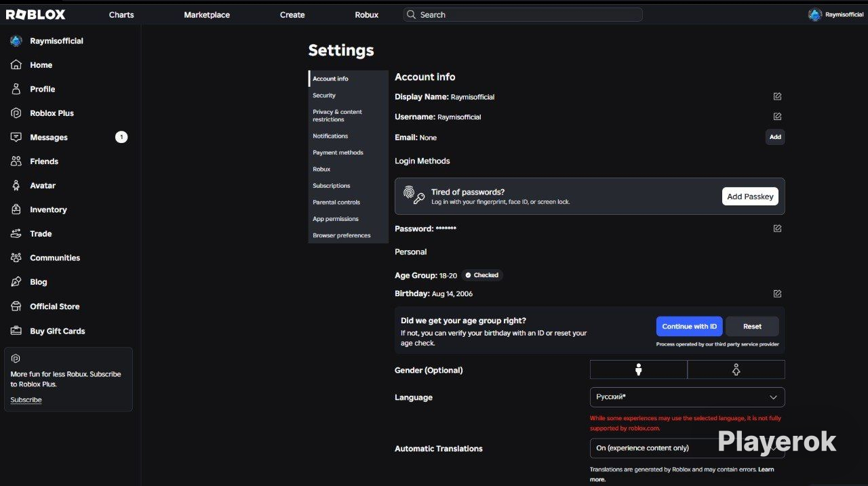Screen dimensions: 868x486
Task: Open Marketplace in top navigation
Action: click(x=207, y=15)
